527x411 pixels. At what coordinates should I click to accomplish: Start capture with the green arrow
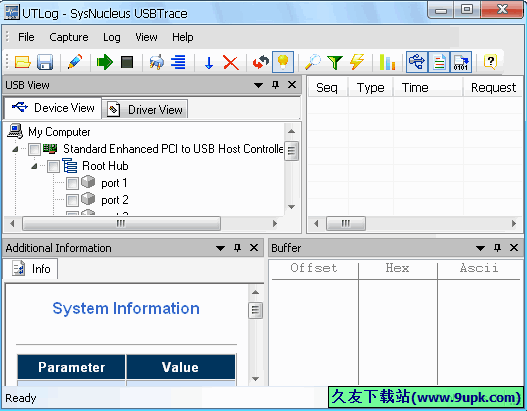105,62
